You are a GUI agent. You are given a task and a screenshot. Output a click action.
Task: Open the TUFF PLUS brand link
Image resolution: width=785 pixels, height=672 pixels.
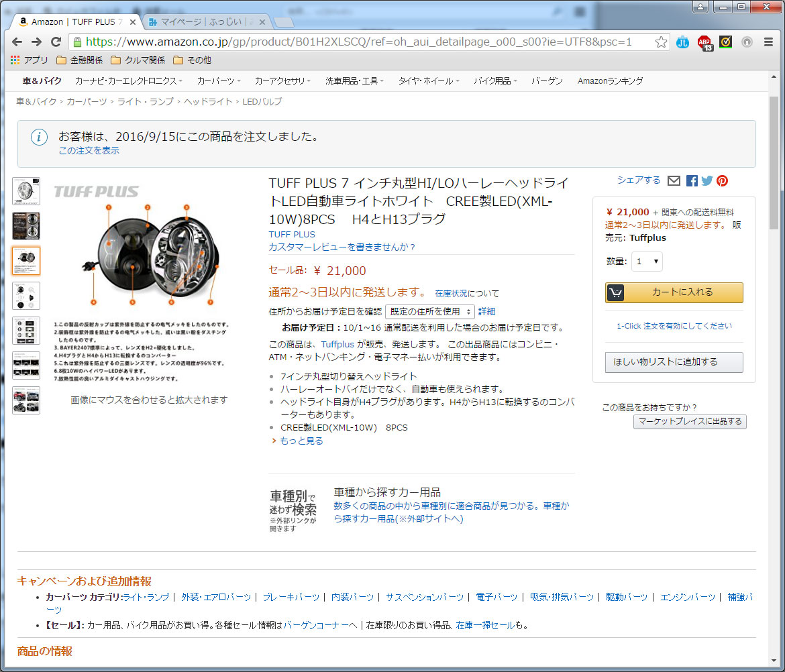pos(292,234)
